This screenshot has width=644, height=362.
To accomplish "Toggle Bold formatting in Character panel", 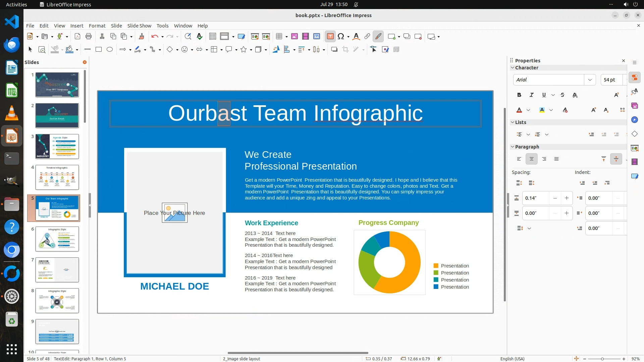I will (x=519, y=95).
